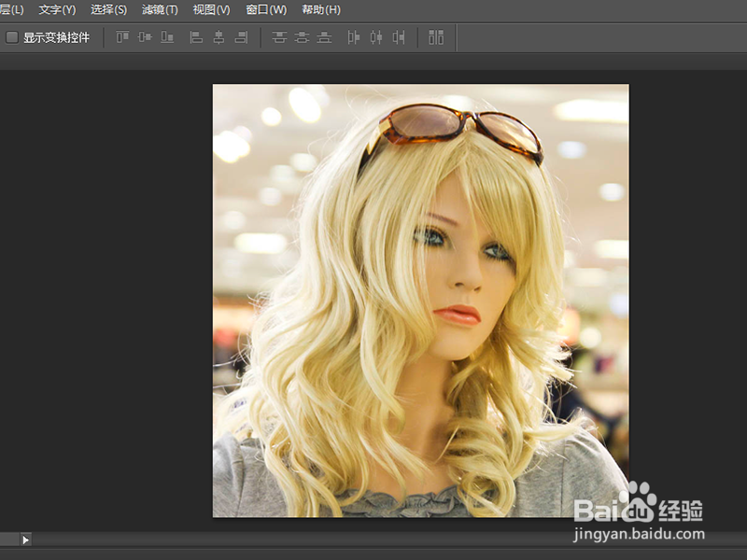Click the align horizontal centers icon

tap(218, 36)
